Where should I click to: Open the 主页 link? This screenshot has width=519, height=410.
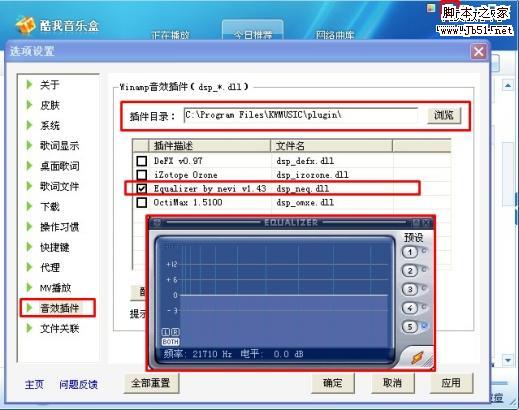34,384
